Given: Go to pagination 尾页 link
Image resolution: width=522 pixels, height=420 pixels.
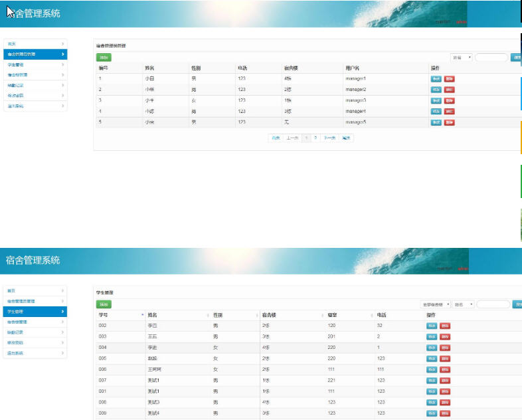Looking at the screenshot, I should (x=346, y=138).
